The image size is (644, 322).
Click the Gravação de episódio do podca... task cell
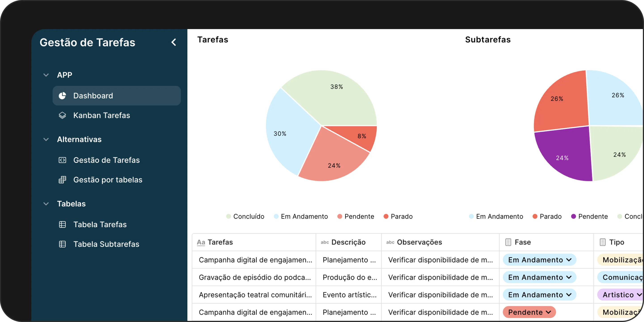(x=254, y=277)
